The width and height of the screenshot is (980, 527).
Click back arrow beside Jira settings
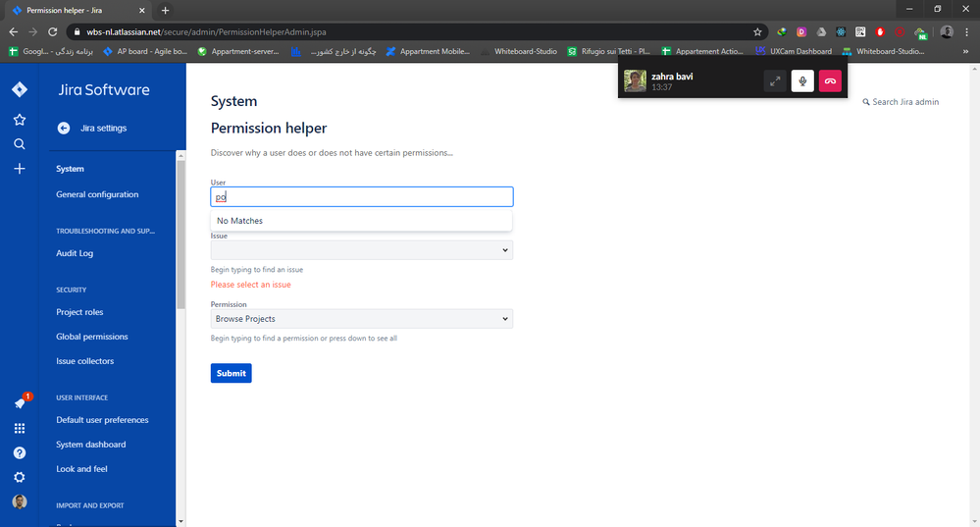pyautogui.click(x=64, y=129)
